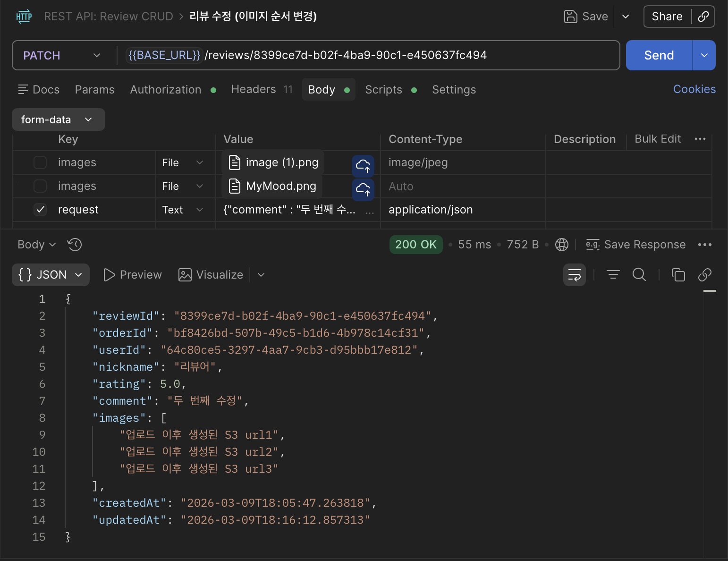Click the filter response icon
The height and width of the screenshot is (561, 728).
click(613, 274)
